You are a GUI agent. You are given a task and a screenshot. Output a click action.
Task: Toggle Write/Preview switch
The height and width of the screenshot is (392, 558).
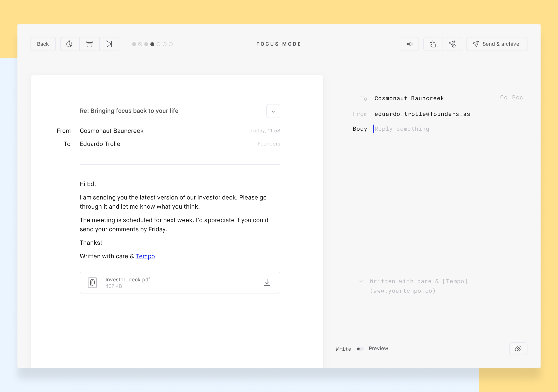click(360, 349)
